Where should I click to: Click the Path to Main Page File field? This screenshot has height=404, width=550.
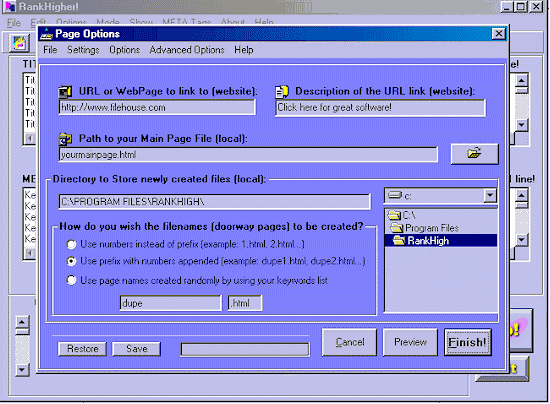point(248,155)
